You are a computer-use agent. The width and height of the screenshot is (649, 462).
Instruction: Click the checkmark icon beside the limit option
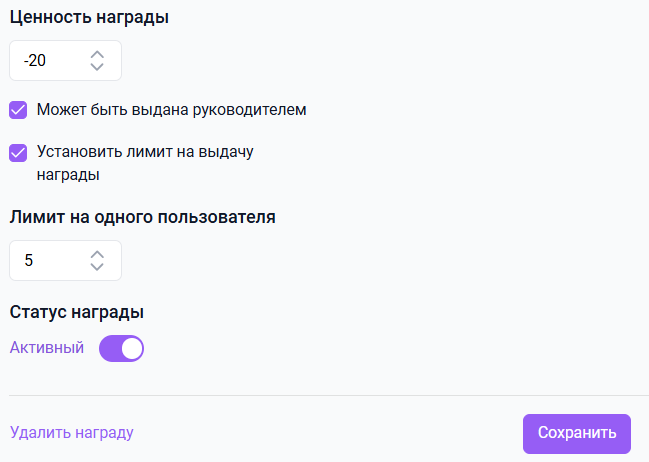[18, 153]
